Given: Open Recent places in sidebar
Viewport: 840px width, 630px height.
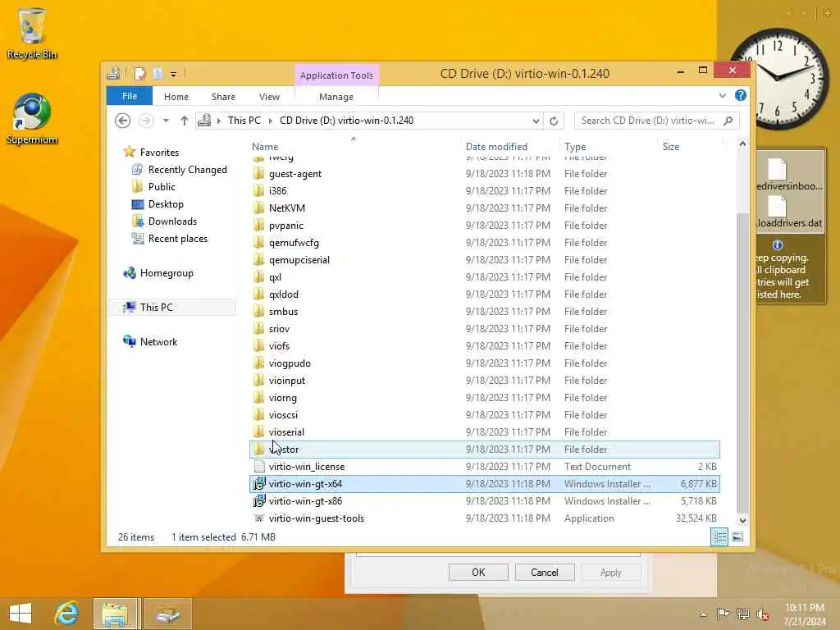Looking at the screenshot, I should [177, 239].
